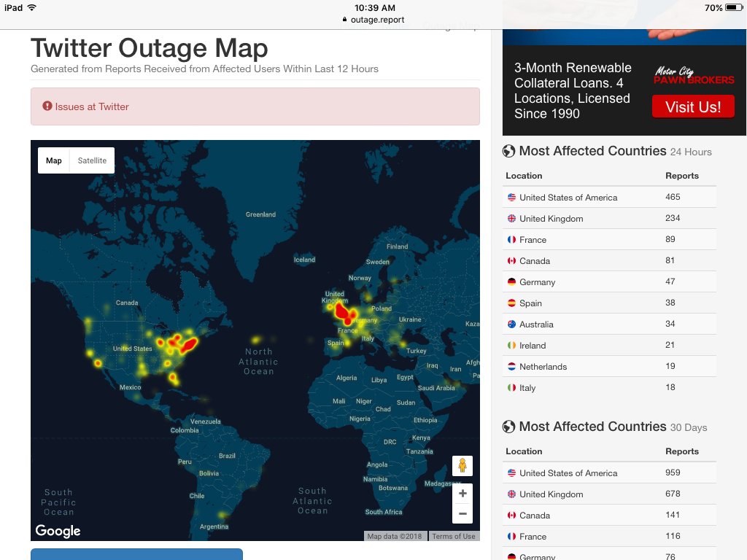Click the Visit Us! ad button

tap(693, 106)
